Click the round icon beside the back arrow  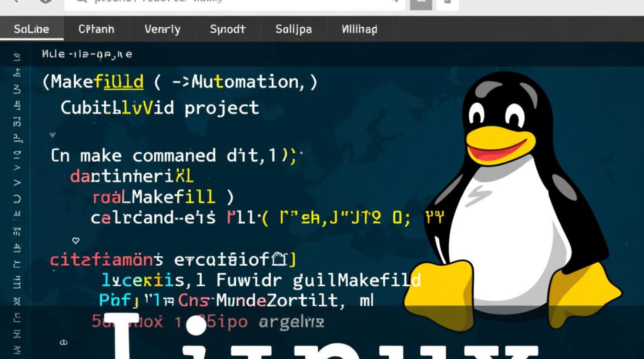(x=45, y=2)
